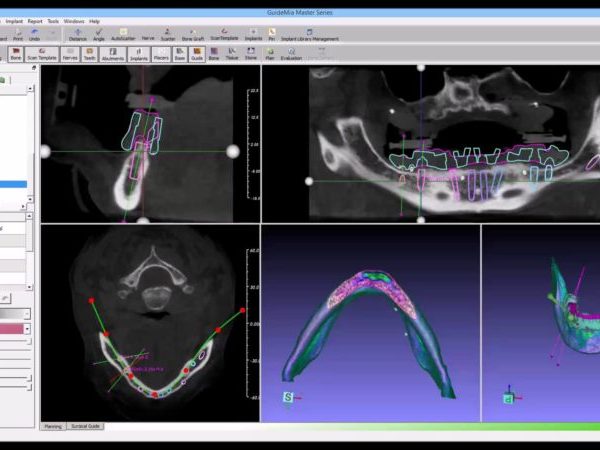The height and width of the screenshot is (450, 600).
Task: Toggle Abutments visibility button
Action: tap(113, 54)
